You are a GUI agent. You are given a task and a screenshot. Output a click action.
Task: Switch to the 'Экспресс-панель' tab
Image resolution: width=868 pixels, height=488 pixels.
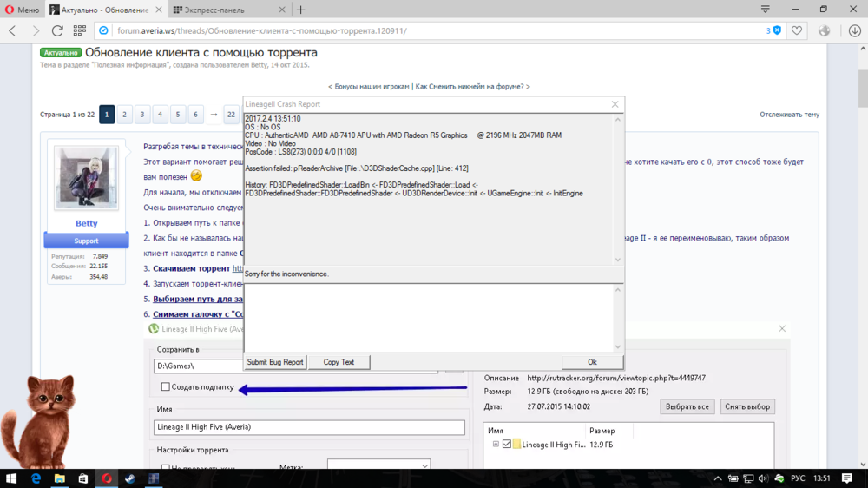pyautogui.click(x=227, y=10)
